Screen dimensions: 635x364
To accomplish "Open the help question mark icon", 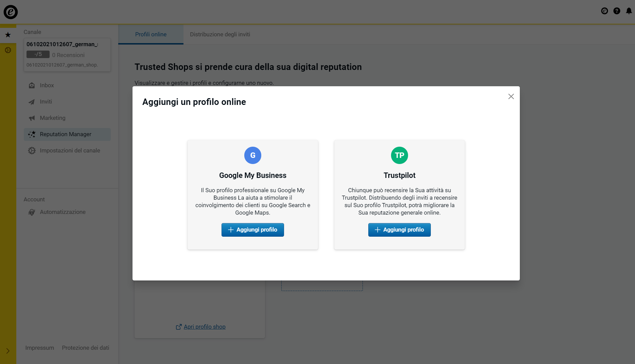I will pyautogui.click(x=617, y=11).
